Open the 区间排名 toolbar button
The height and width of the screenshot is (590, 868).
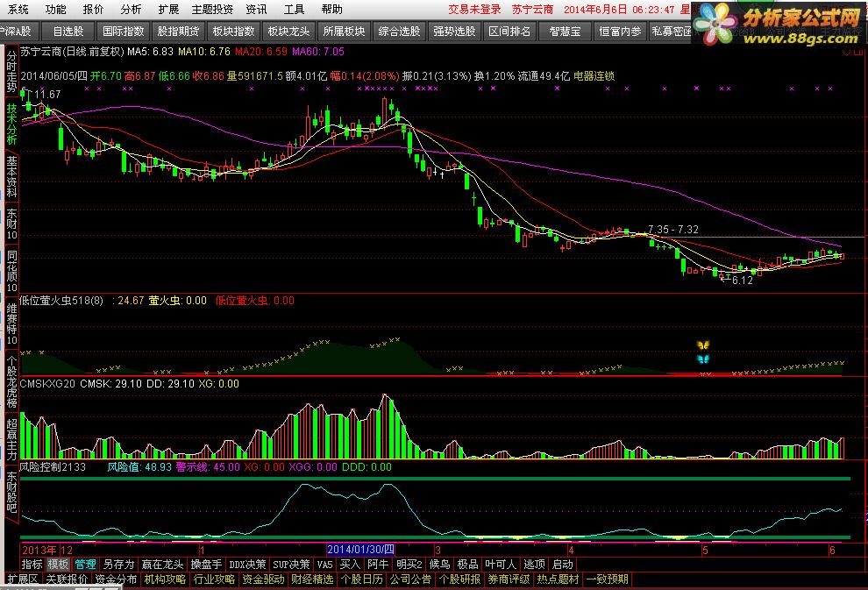[509, 32]
